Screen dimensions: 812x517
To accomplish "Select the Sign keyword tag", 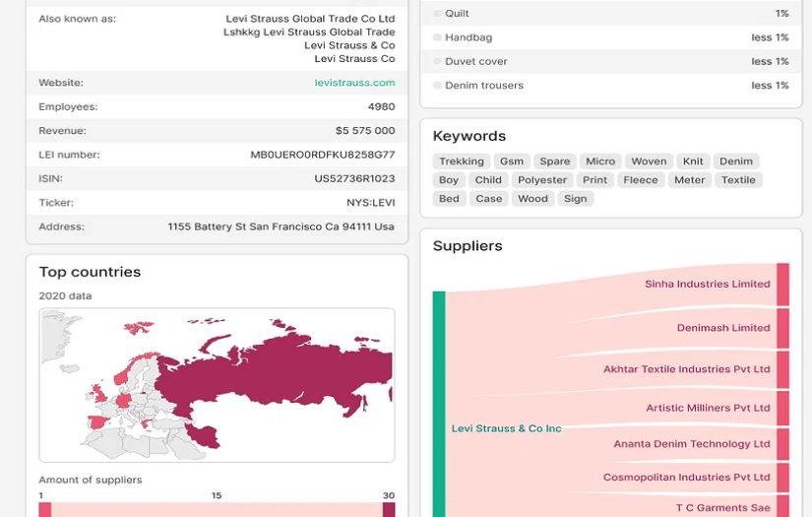I will 576,199.
